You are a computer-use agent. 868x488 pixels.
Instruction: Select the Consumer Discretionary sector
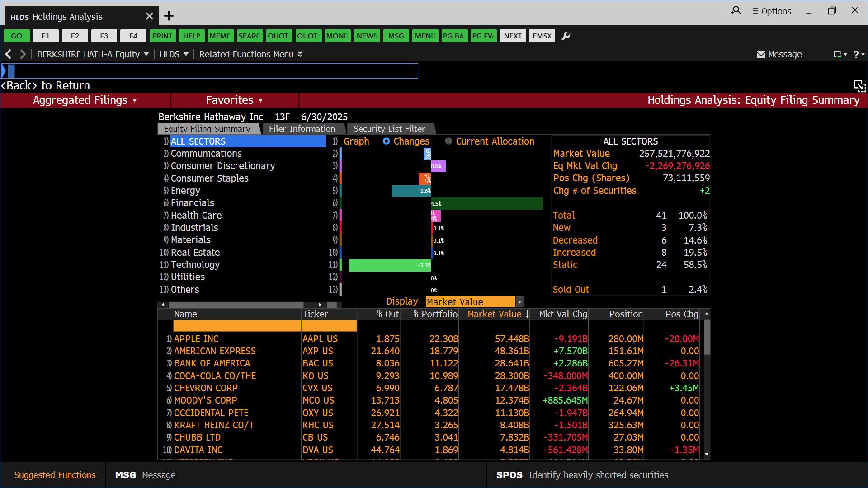click(x=223, y=166)
